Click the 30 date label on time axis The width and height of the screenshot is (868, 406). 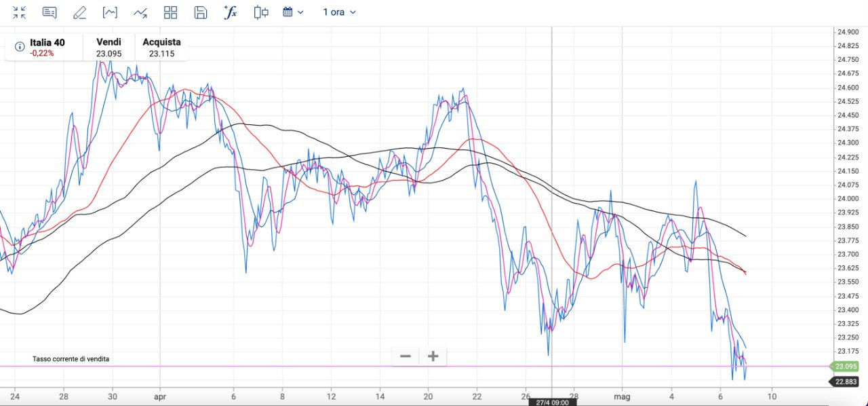[x=113, y=396]
